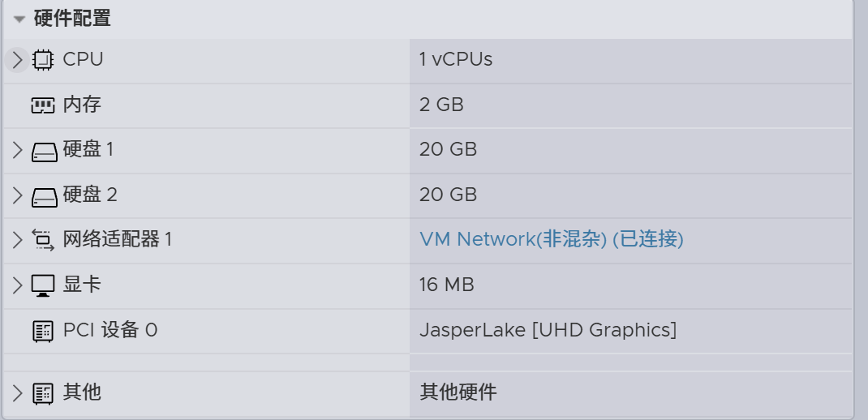This screenshot has height=420, width=868.
Task: Expand the 显卡 row
Action: point(18,285)
